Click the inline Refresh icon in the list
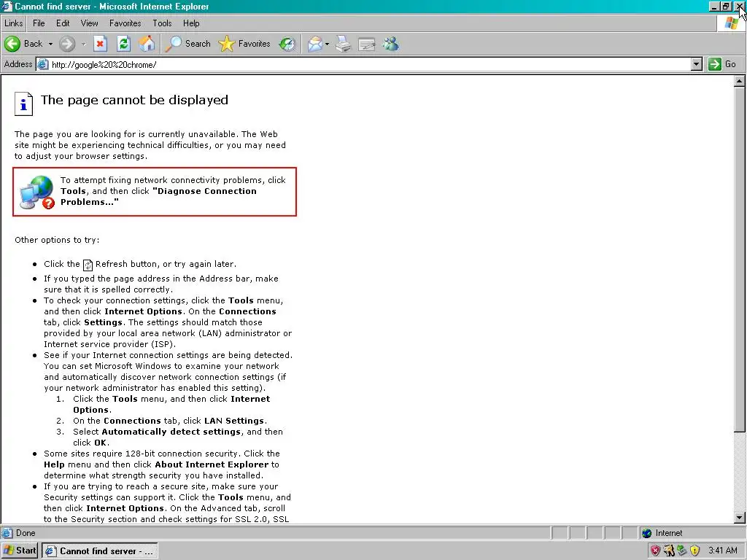 coord(88,265)
